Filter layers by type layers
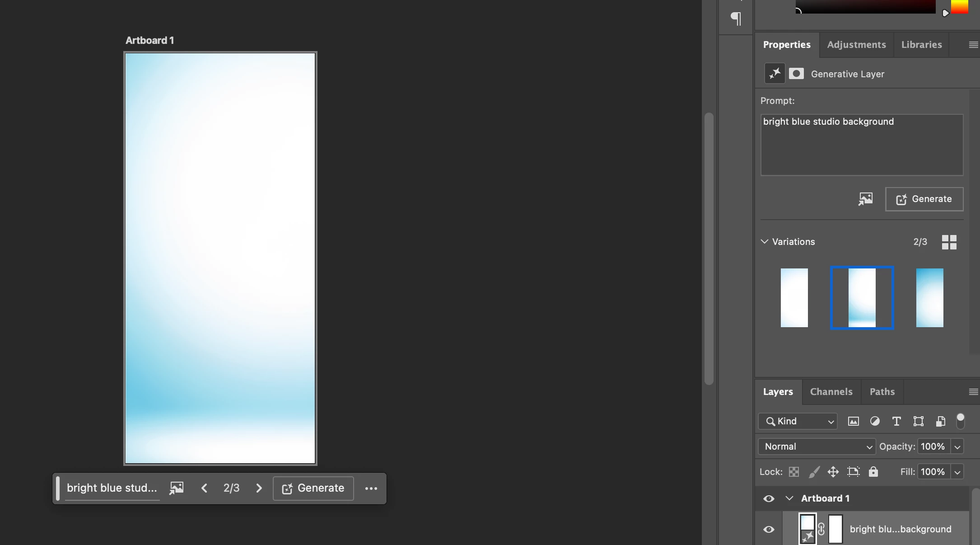This screenshot has height=545, width=980. click(896, 421)
